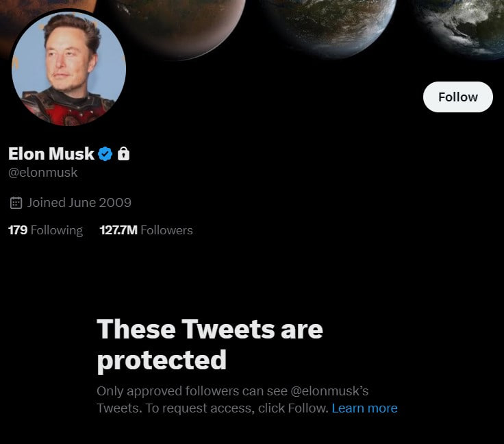
Task: Click the Joined June 2009 text
Action: pyautogui.click(x=79, y=203)
